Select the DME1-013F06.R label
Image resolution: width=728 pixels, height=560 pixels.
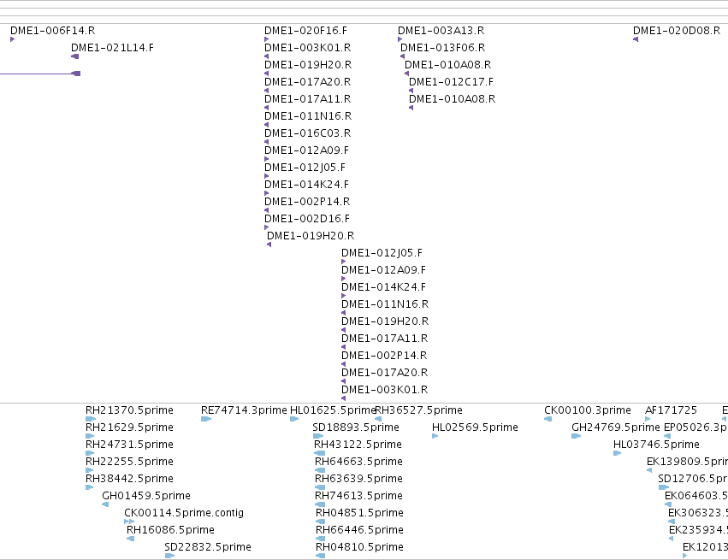point(442,48)
